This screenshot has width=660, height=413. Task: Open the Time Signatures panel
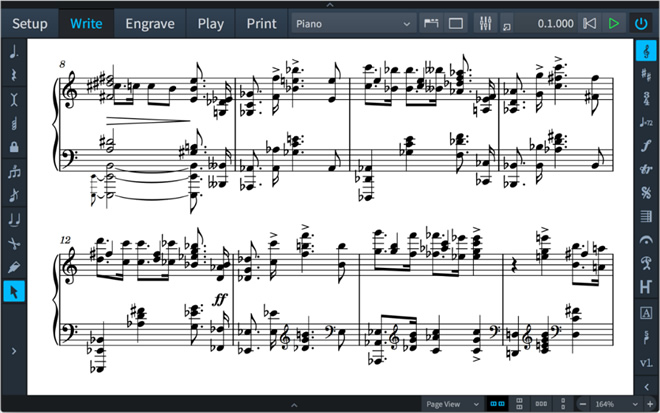646,99
